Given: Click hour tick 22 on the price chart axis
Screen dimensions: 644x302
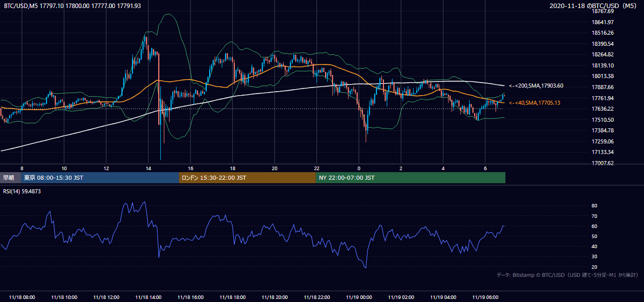Looking at the screenshot, I should click(x=316, y=168).
